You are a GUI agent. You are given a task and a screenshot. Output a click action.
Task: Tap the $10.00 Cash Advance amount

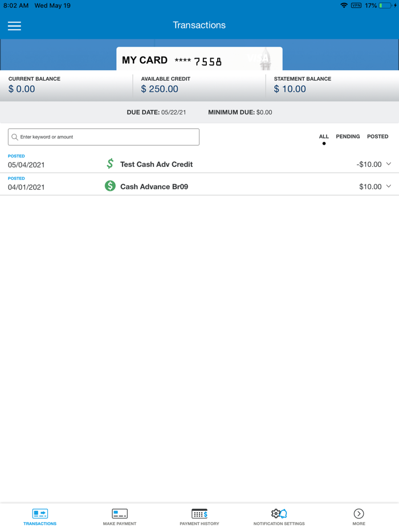[x=370, y=187]
